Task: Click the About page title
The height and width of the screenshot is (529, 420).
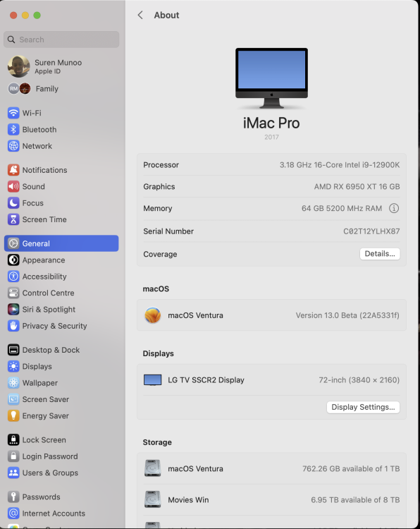Action: [x=166, y=16]
